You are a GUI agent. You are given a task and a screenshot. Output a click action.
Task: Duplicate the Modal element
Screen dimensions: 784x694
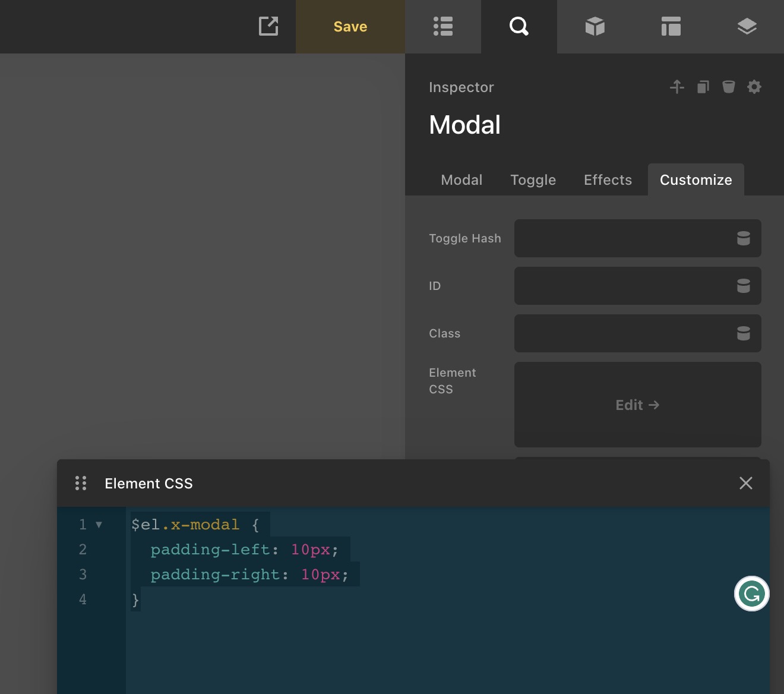pyautogui.click(x=703, y=87)
